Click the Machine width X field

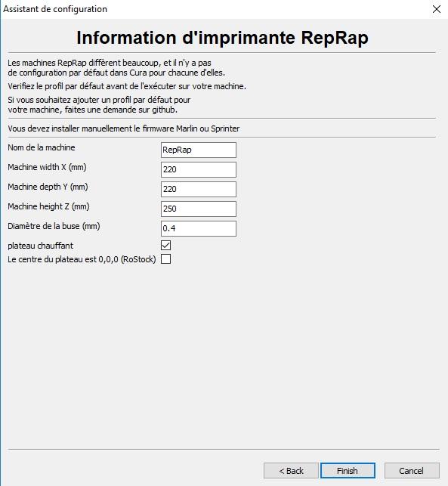(199, 169)
